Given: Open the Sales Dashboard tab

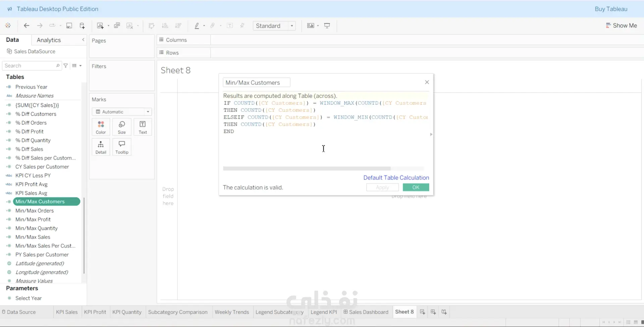Looking at the screenshot, I should [366, 312].
